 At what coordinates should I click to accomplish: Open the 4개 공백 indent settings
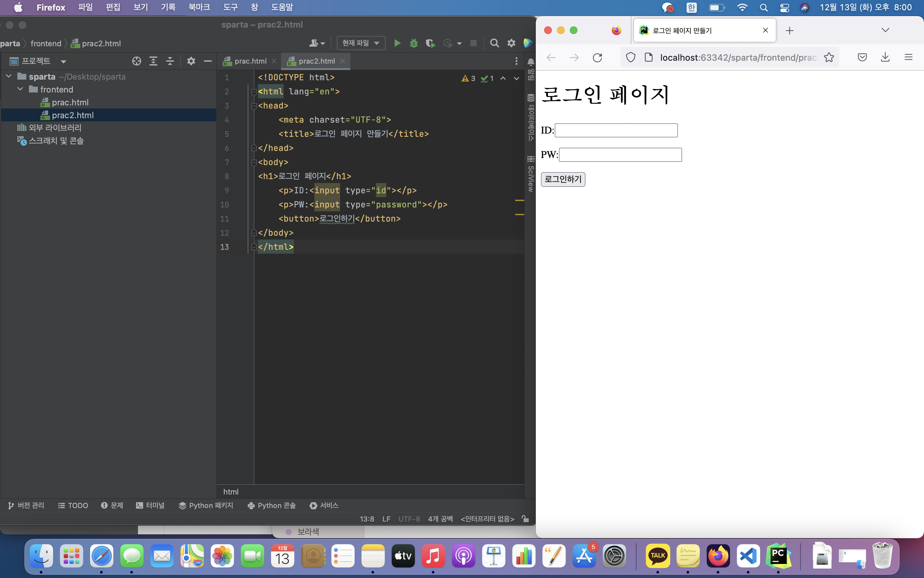pos(440,519)
